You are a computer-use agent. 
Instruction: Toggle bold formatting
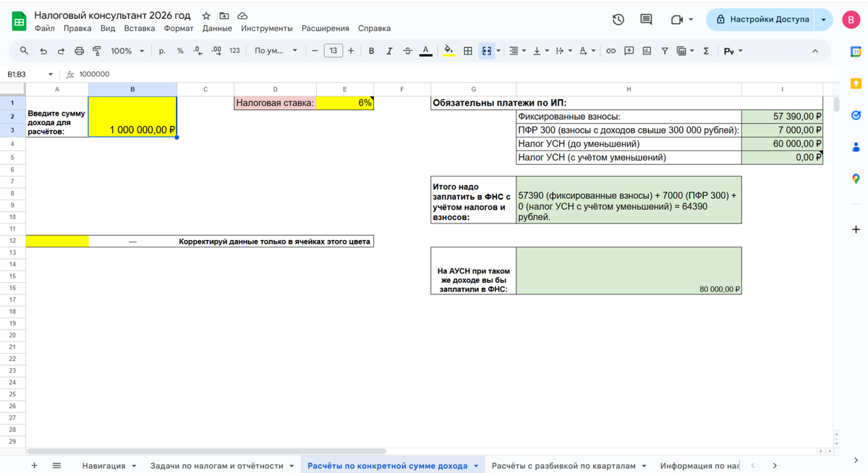[x=371, y=51]
